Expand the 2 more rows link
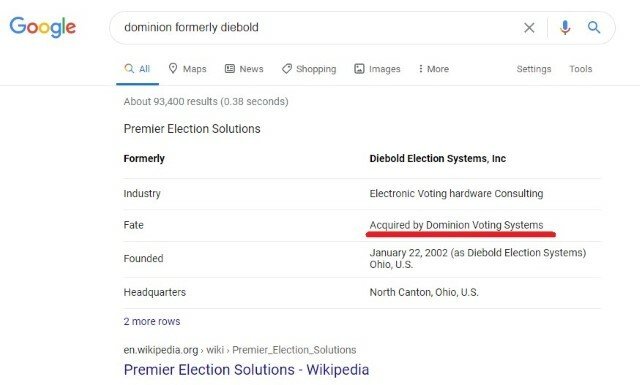 152,321
